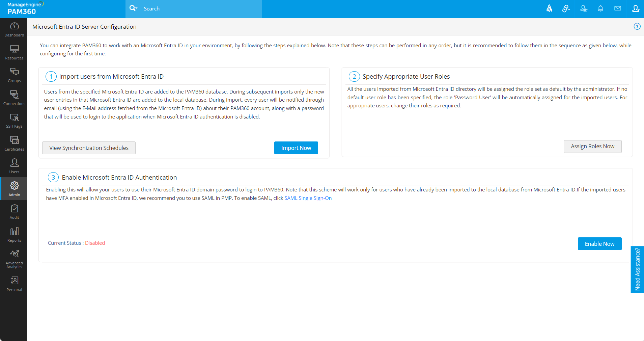Open the Certificates section
644x341 pixels.
[14, 143]
